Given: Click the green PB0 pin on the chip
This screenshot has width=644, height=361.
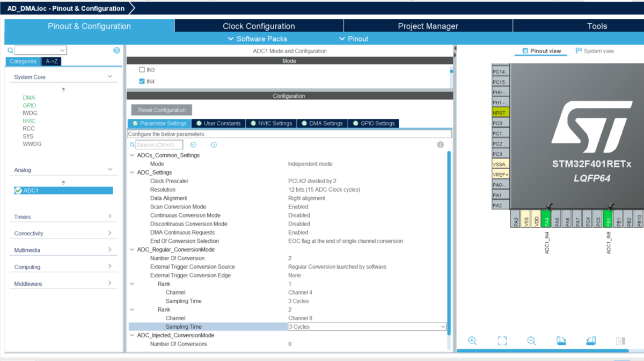Looking at the screenshot, I should 608,219.
